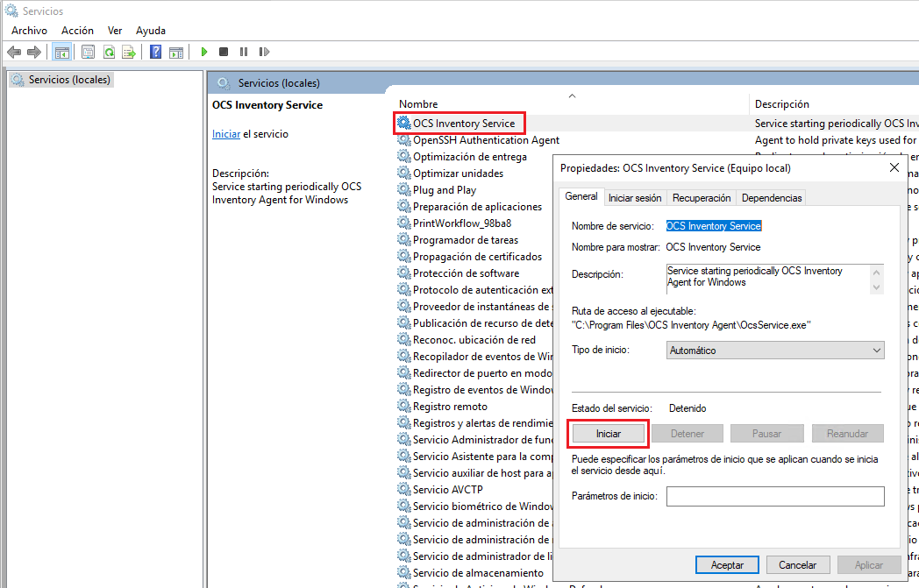Stop the service with the black square icon
Image resolution: width=919 pixels, height=588 pixels.
point(223,52)
